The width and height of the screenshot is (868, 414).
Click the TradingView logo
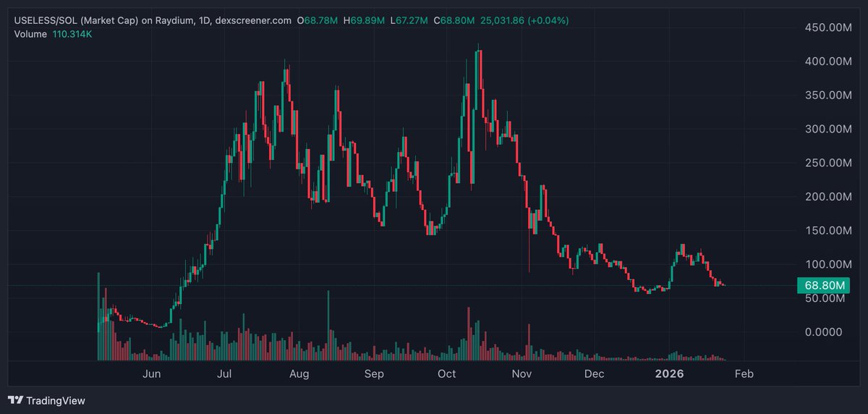tap(46, 400)
